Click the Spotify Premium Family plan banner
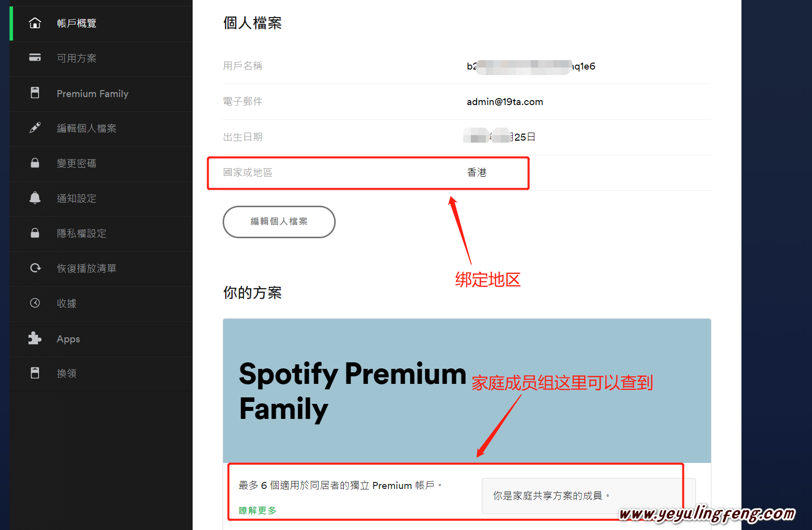 pyautogui.click(x=467, y=391)
